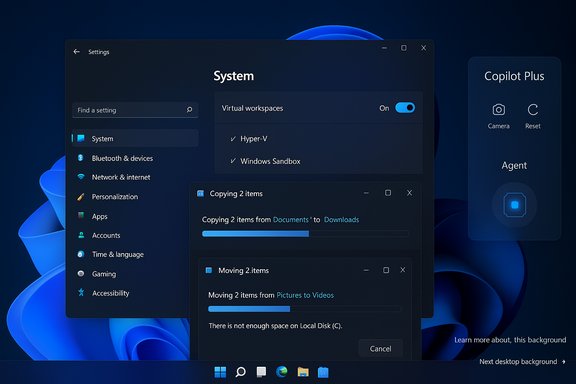
Task: Close the Copying 2 items dialog
Action: click(409, 193)
